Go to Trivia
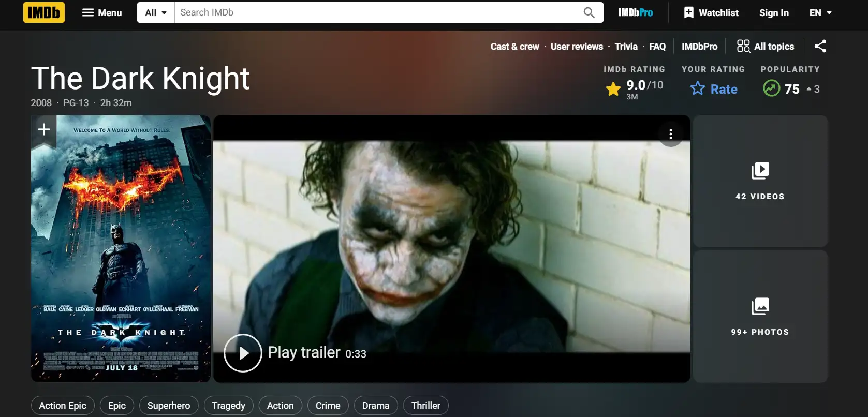Image resolution: width=868 pixels, height=417 pixels. coord(626,47)
